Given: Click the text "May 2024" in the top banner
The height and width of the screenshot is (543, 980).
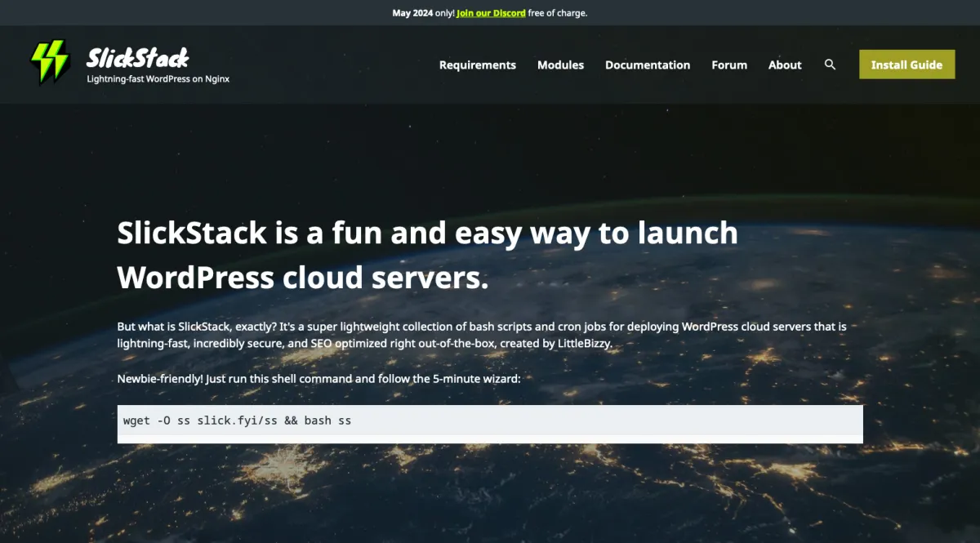Looking at the screenshot, I should (414, 13).
